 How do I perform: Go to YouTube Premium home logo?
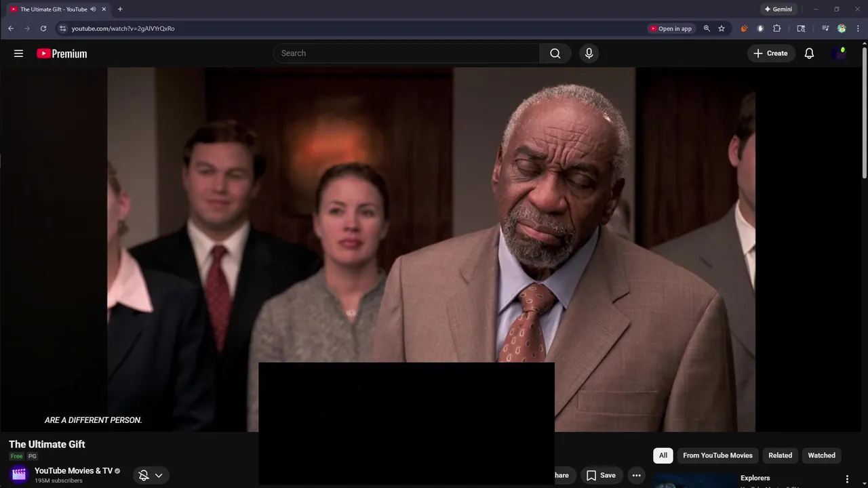point(62,54)
